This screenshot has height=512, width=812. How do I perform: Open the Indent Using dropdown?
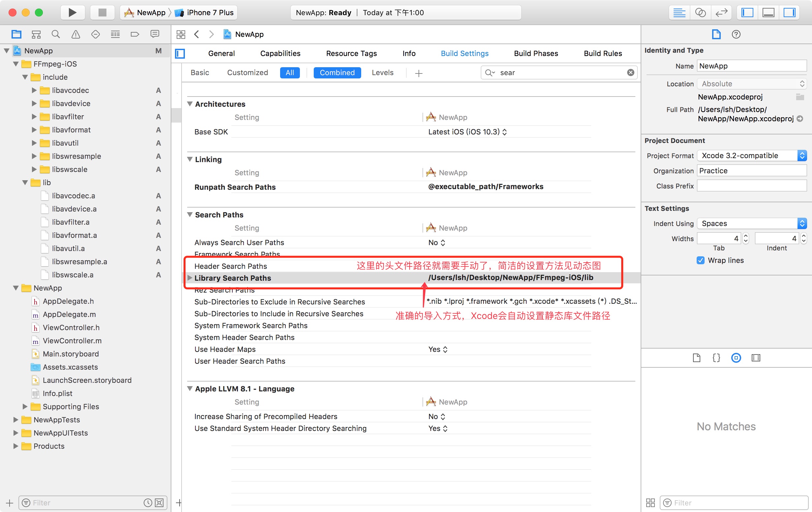click(802, 223)
